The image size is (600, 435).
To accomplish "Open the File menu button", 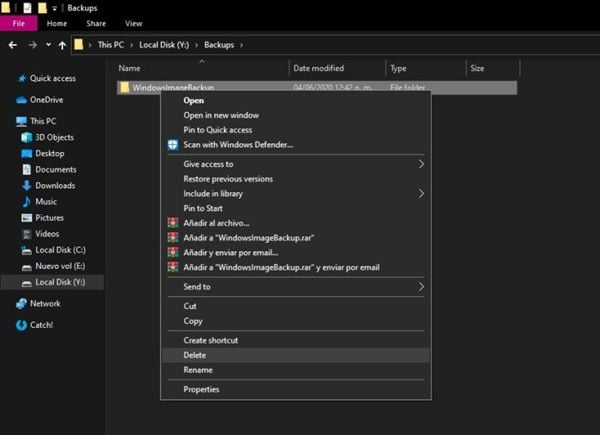I will click(x=19, y=23).
